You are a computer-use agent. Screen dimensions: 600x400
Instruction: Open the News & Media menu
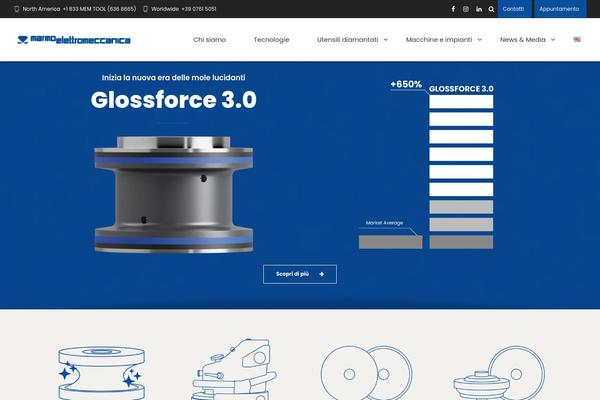point(523,39)
